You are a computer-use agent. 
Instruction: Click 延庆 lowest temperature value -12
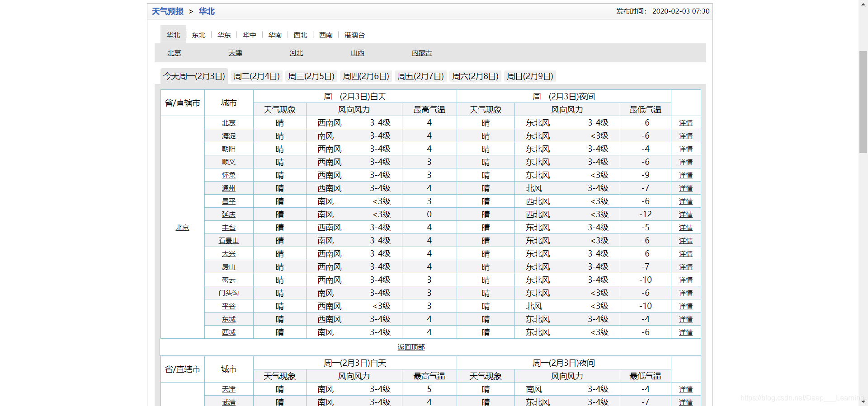coord(645,215)
